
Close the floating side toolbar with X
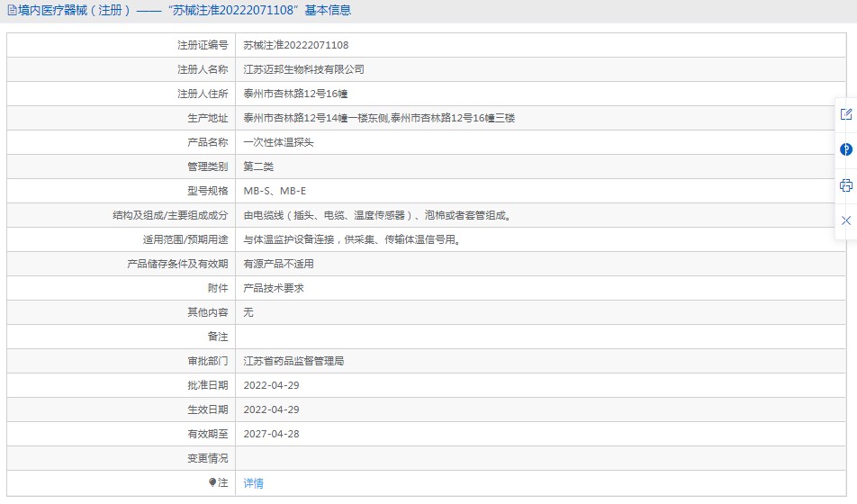pos(846,220)
